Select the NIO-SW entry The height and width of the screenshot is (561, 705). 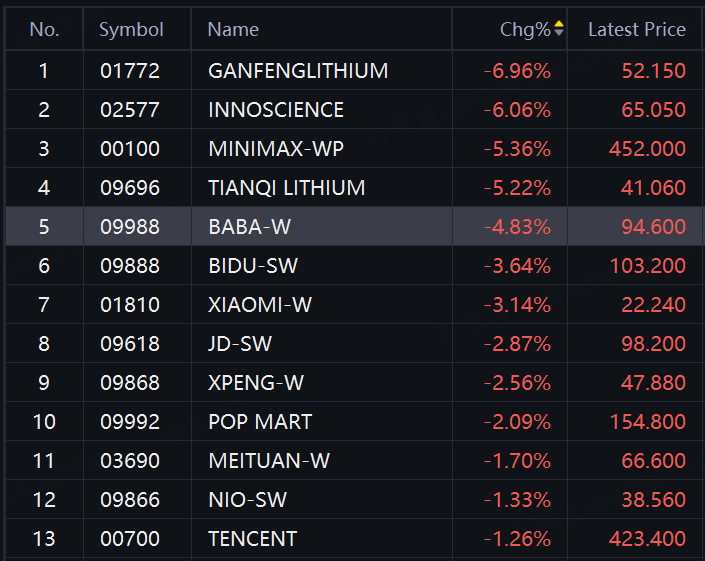tap(355, 499)
